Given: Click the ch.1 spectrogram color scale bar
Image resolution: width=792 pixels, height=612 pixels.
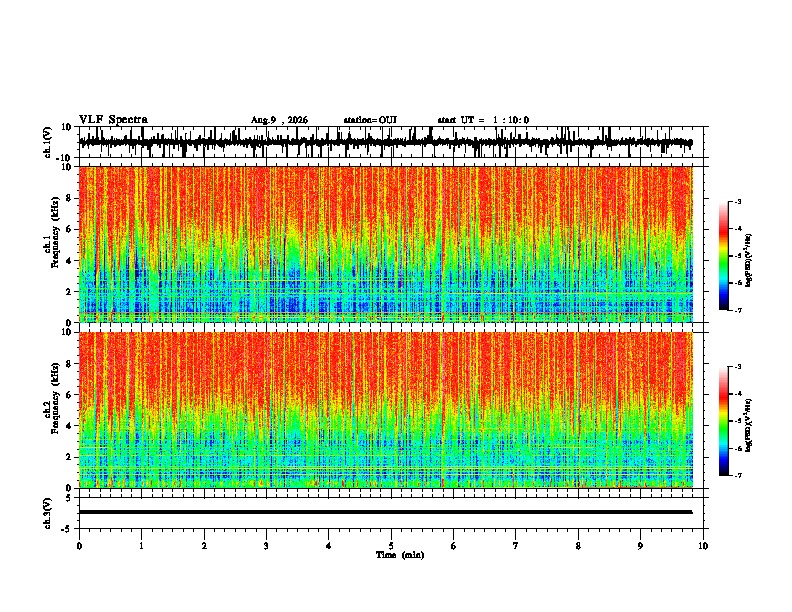Looking at the screenshot, I should click(x=724, y=256).
